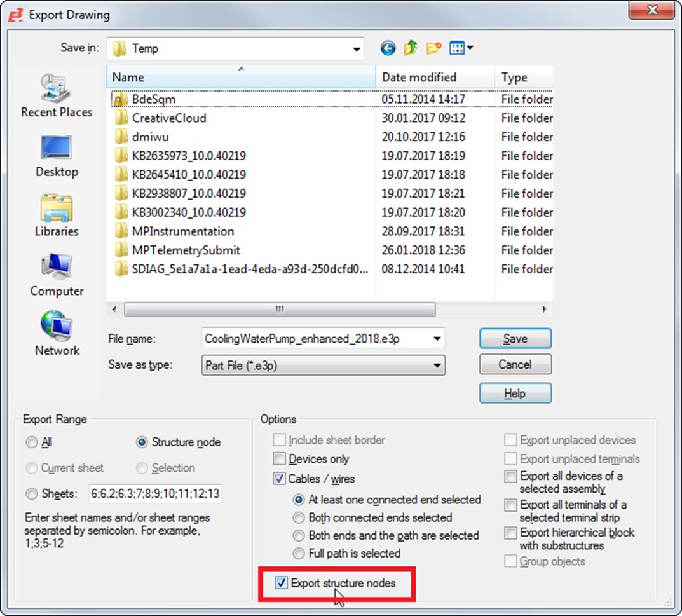Open Recent Places shortcut
The image size is (682, 616).
click(57, 95)
